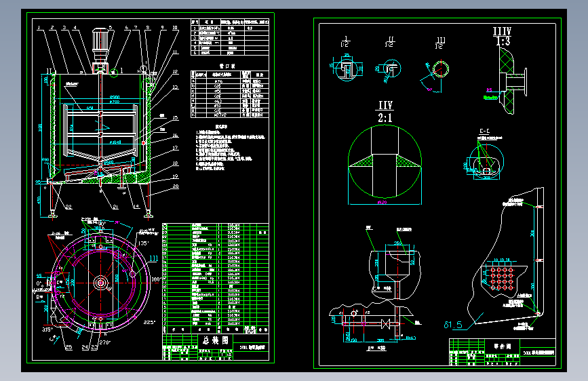The image size is (588, 381).
Task: Click the '0°' angle label
Action: (x=40, y=283)
